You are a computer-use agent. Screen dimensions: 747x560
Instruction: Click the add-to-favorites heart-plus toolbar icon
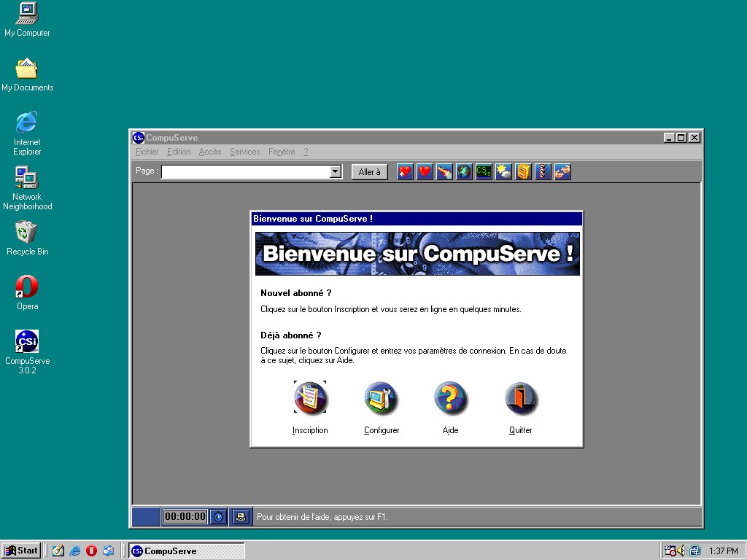[x=405, y=171]
